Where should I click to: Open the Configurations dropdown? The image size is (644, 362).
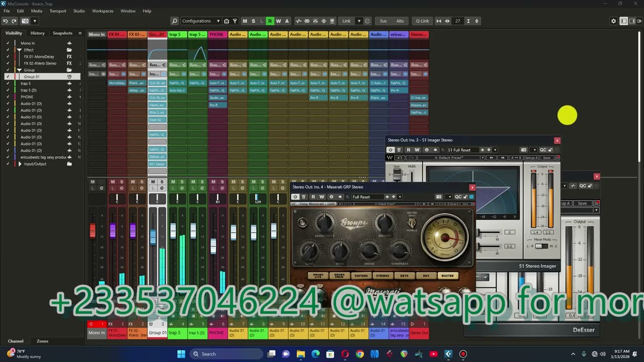[x=201, y=21]
